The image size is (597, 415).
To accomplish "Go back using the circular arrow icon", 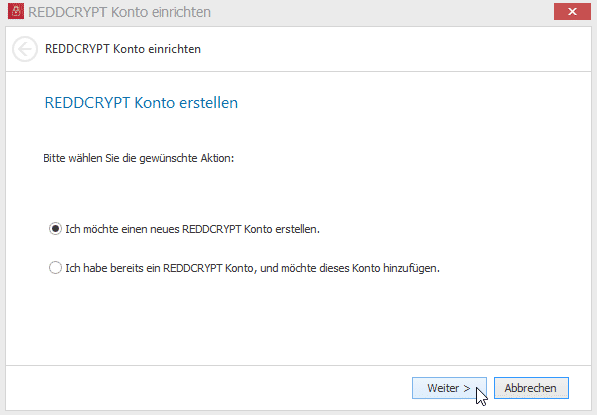I will tap(25, 49).
